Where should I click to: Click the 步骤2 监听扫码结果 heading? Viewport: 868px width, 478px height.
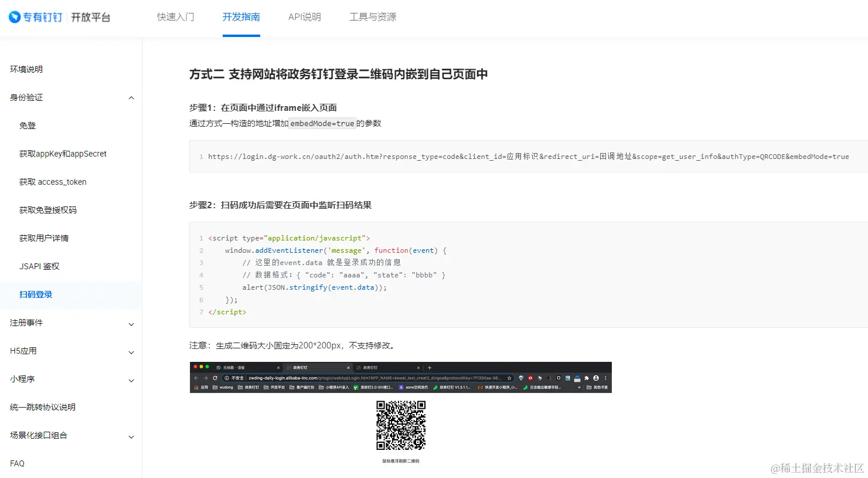pyautogui.click(x=280, y=205)
